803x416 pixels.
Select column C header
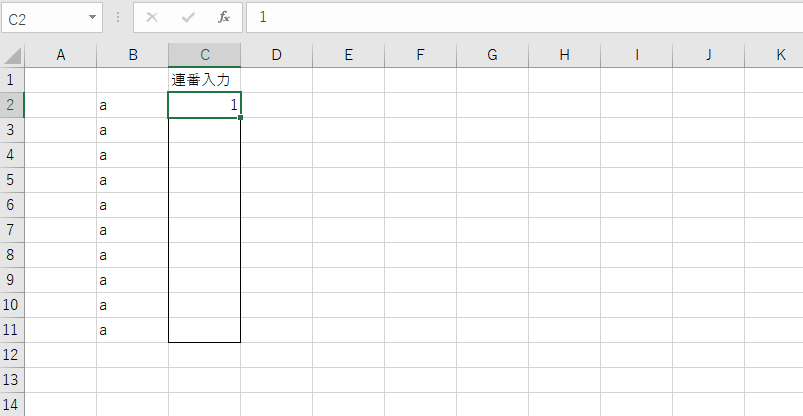pos(205,55)
